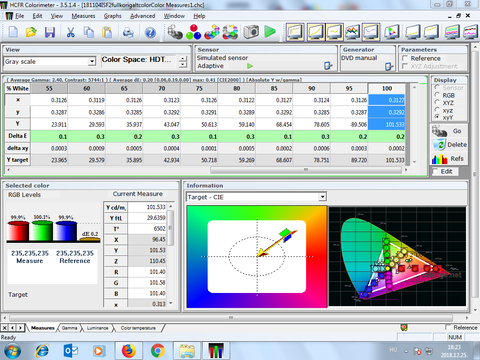Screen dimensions: 480x360
Task: Open the Gray scale view dropdown
Action: (92, 61)
